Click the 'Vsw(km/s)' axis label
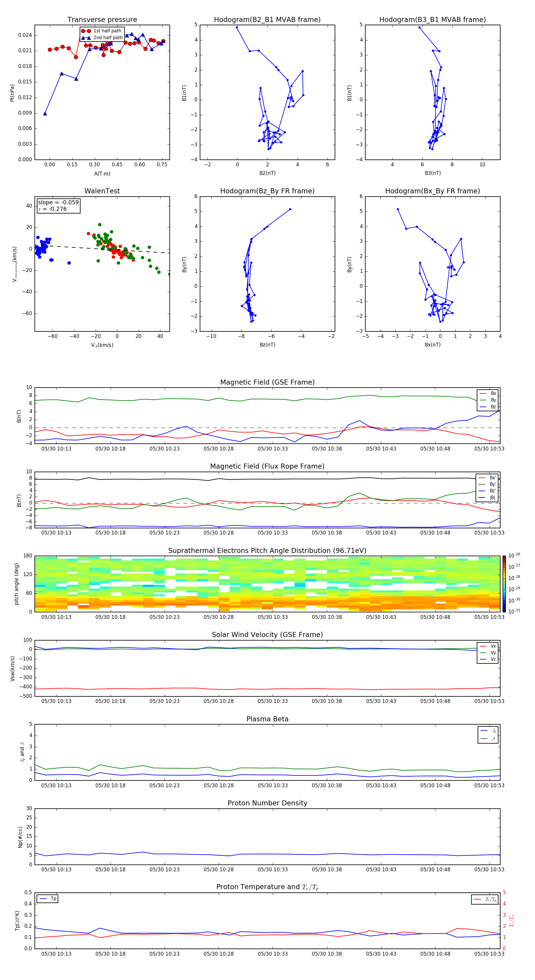 [x=12, y=668]
